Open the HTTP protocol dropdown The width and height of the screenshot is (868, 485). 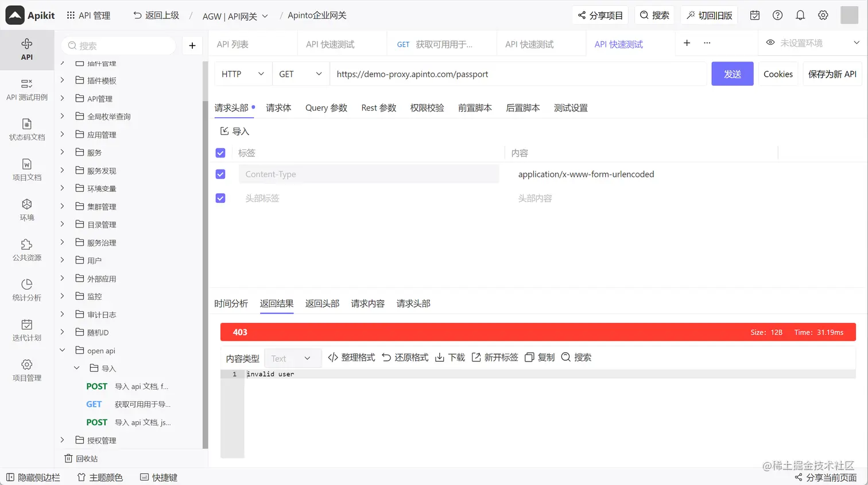pyautogui.click(x=243, y=74)
